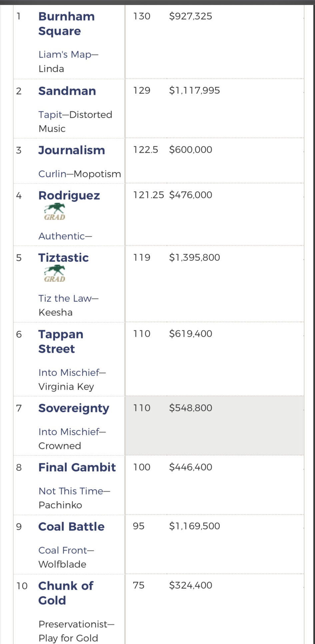The height and width of the screenshot is (644, 315).
Task: Click the Coal Front sire link
Action: (63, 550)
